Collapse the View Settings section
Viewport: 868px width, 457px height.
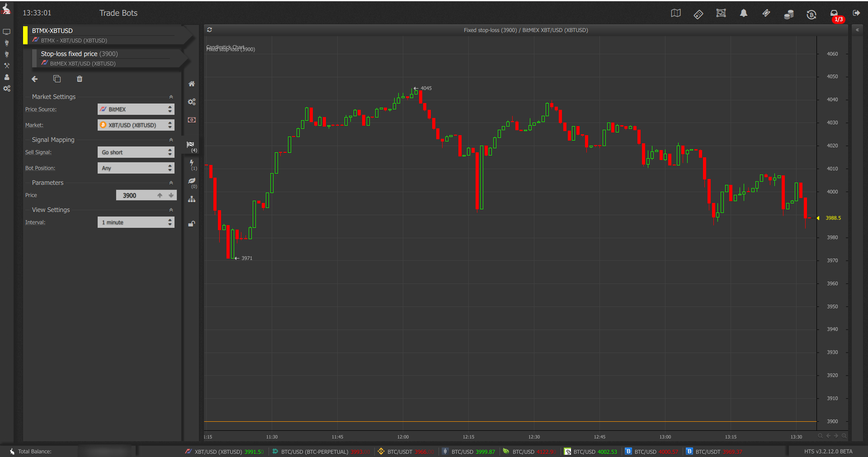(x=171, y=210)
